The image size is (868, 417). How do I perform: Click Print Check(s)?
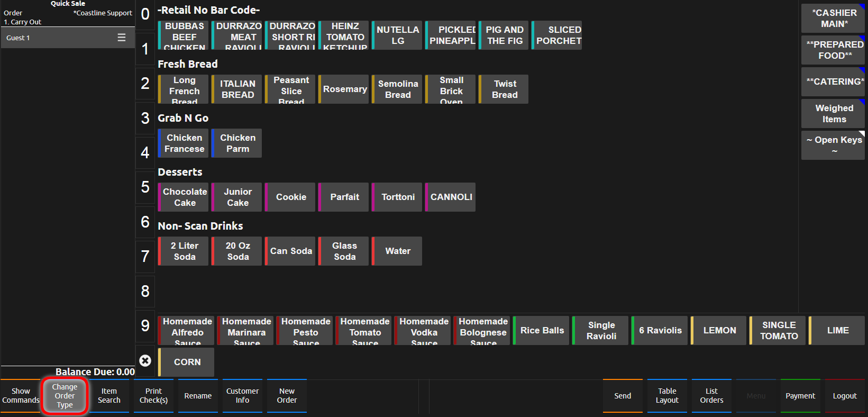[x=153, y=396]
